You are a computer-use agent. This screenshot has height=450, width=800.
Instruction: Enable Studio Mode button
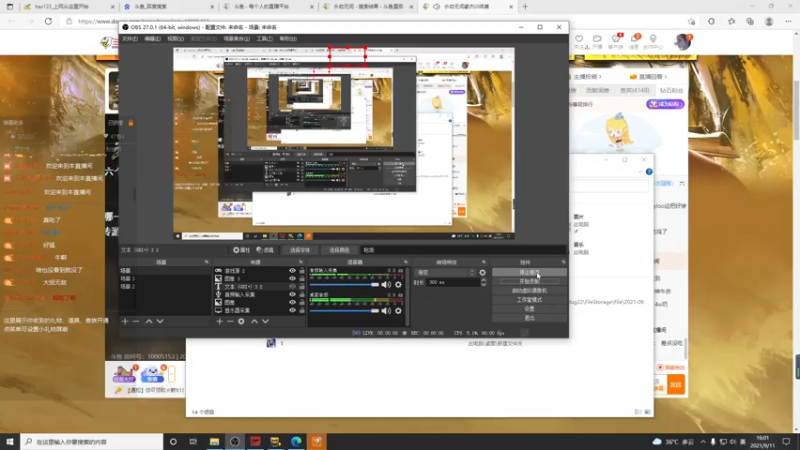tap(529, 300)
